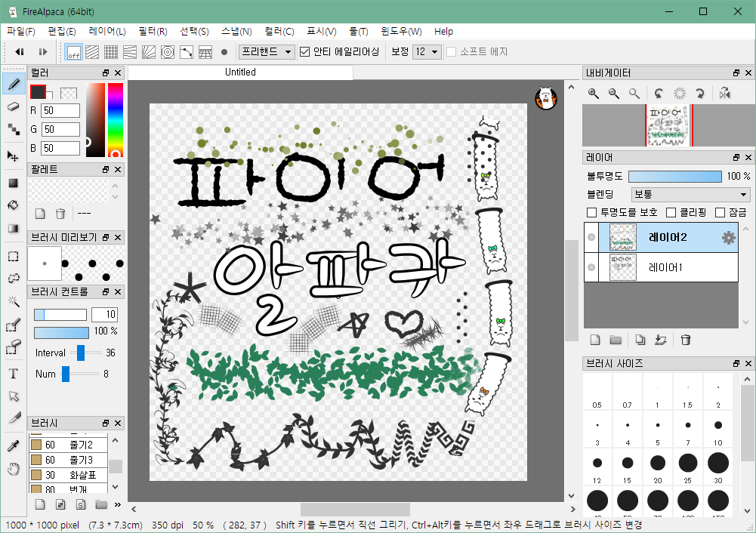Open the 보정 value dropdown
This screenshot has height=533, width=756.
pyautogui.click(x=427, y=51)
